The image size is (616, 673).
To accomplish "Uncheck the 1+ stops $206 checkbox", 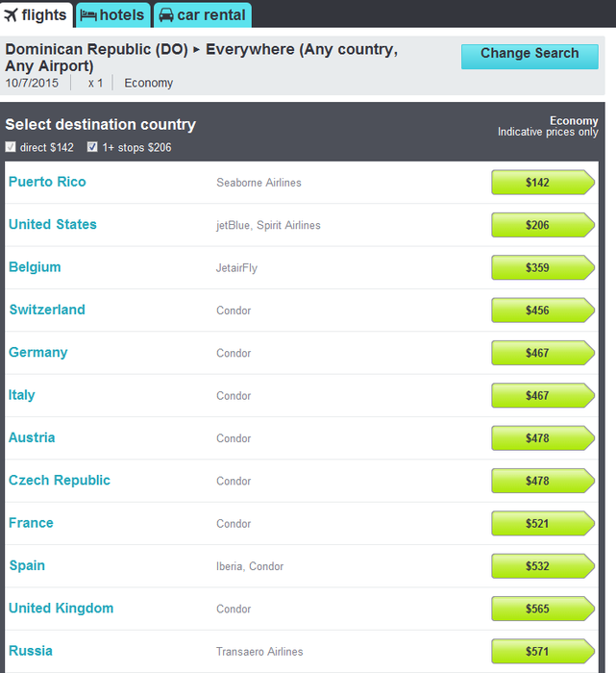I will pyautogui.click(x=92, y=147).
